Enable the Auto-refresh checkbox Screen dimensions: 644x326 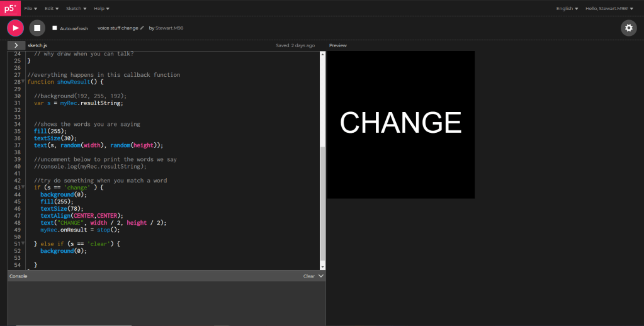55,28
